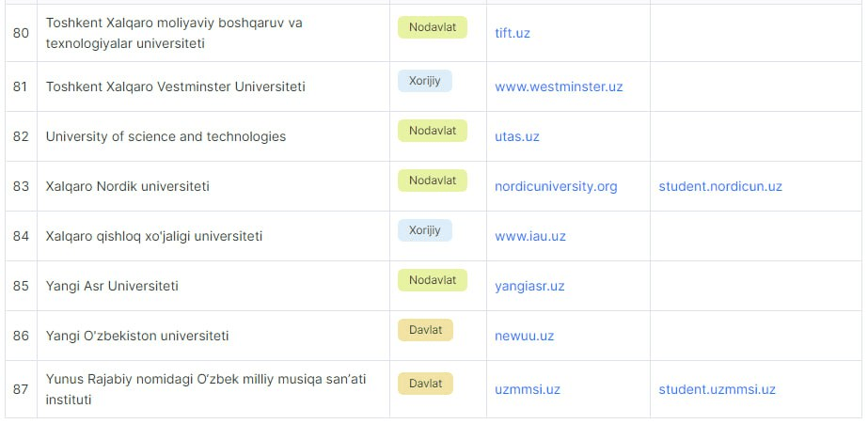Click Xorijiy badge for Vestminster Universiteti
The image size is (868, 424).
coord(424,81)
